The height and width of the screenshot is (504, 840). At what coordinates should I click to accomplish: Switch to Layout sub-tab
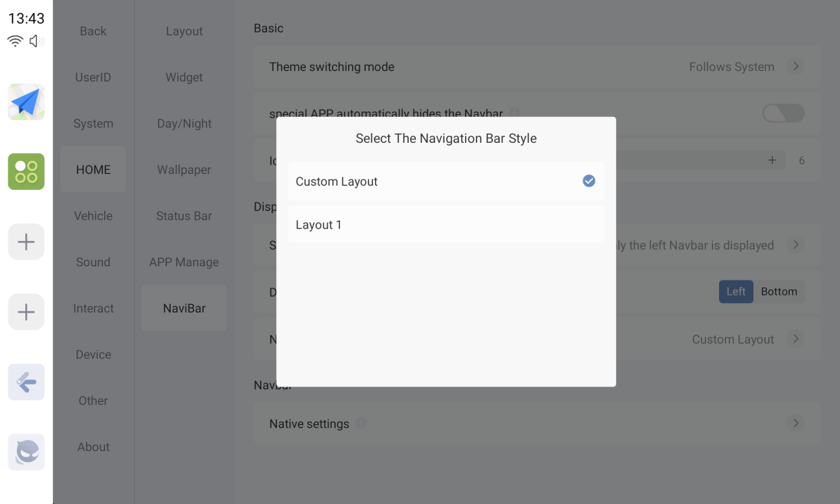coord(184,31)
